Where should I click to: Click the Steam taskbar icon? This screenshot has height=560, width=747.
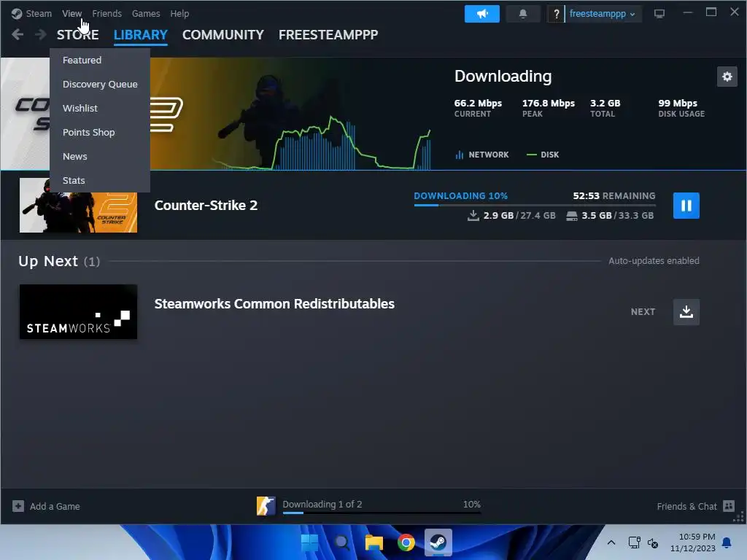click(438, 542)
